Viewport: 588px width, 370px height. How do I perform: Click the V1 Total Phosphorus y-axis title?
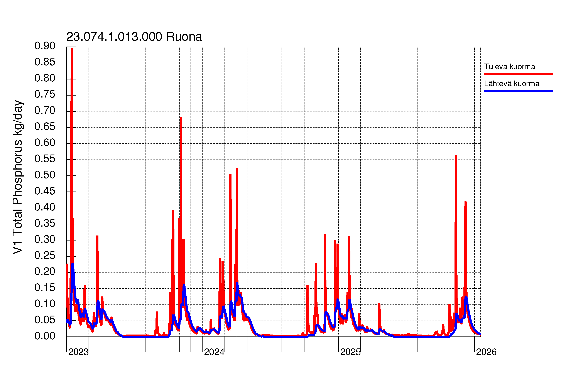coord(18,177)
